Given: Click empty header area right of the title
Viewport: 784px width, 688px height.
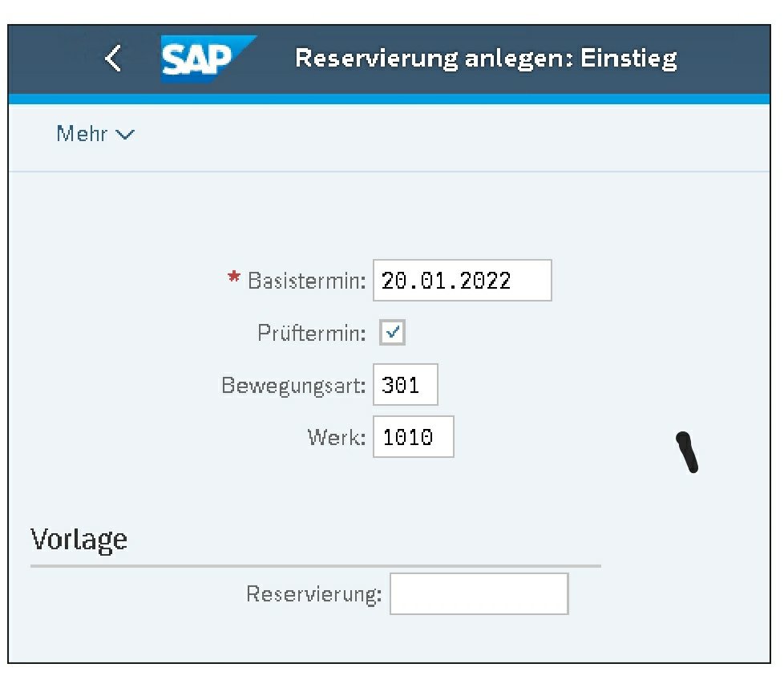Looking at the screenshot, I should pos(725,59).
